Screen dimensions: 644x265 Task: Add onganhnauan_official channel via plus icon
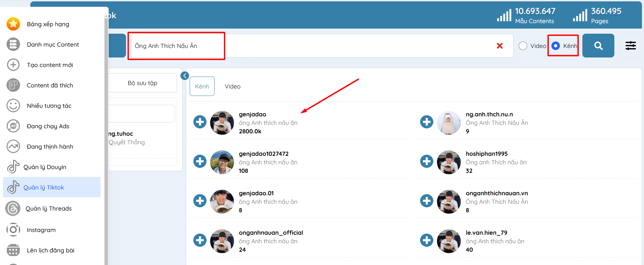200,240
